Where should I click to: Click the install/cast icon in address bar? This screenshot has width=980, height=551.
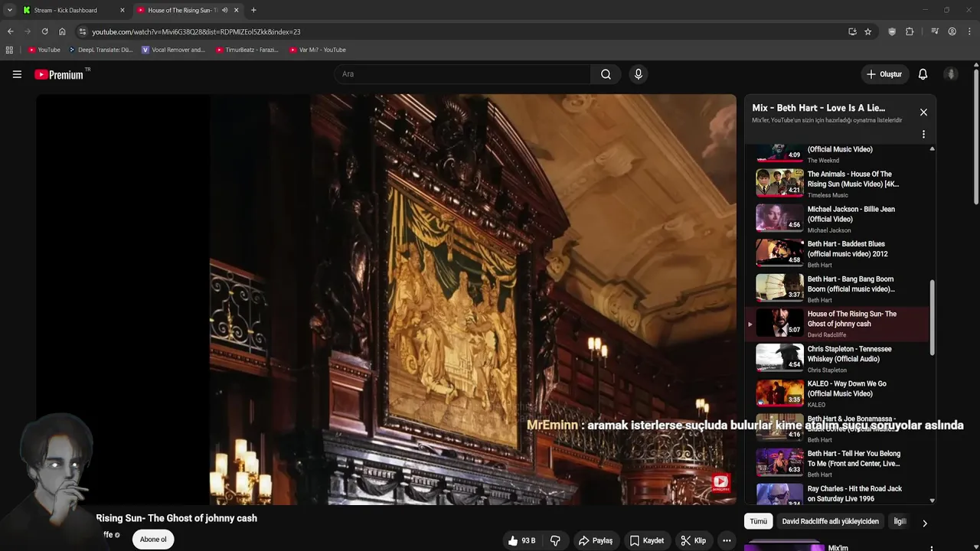852,31
